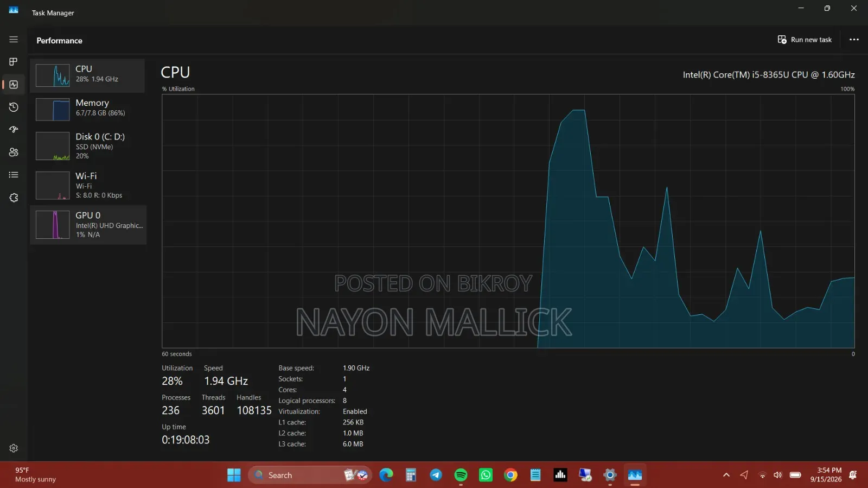
Task: Open the hamburger navigation menu
Action: (14, 40)
